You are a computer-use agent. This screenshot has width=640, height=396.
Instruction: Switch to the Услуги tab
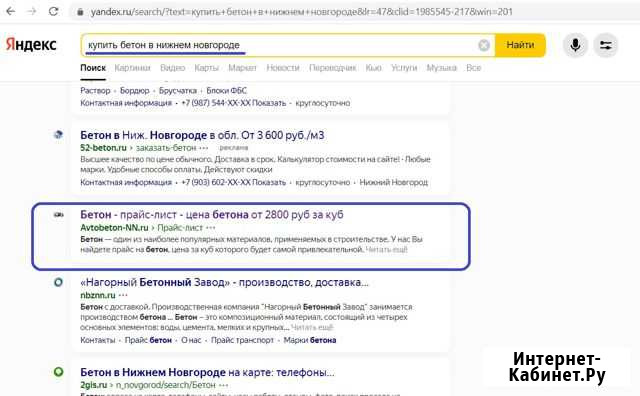(x=404, y=68)
